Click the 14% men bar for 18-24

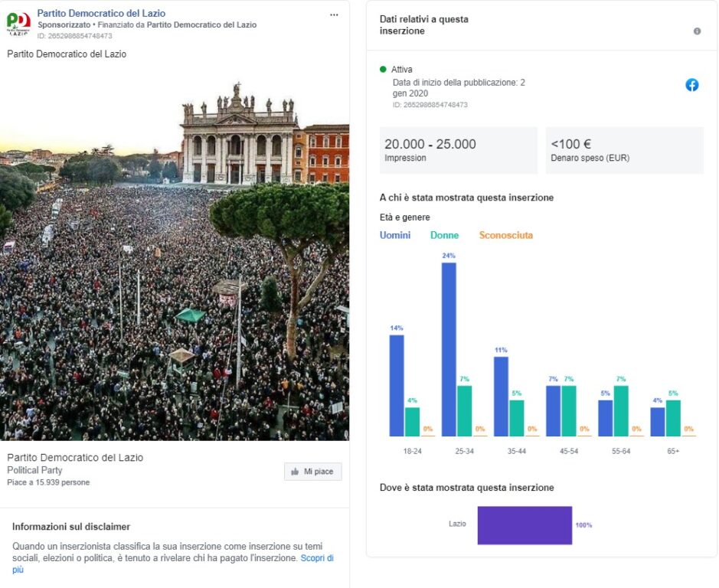(x=397, y=386)
